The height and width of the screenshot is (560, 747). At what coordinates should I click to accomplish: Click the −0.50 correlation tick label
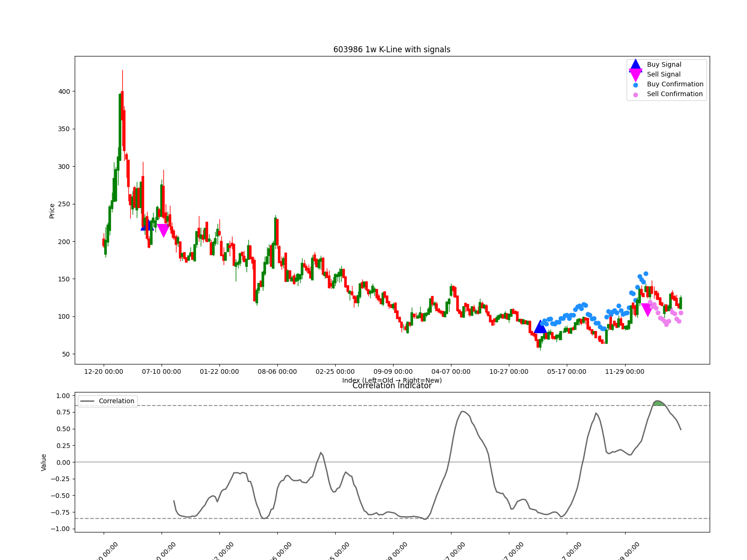click(x=60, y=496)
